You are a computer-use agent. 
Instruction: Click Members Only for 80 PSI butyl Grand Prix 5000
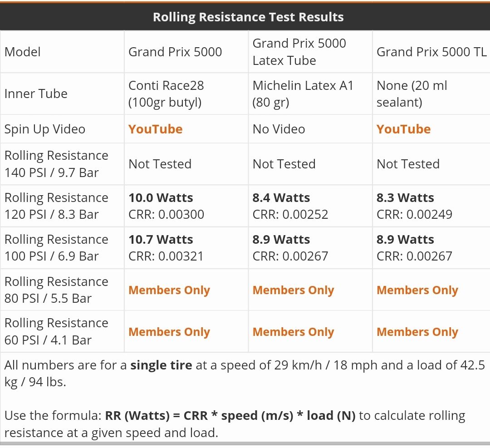[169, 290]
